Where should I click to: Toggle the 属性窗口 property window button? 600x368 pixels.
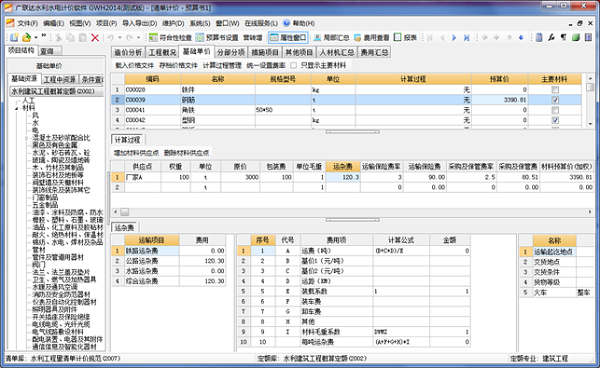coord(288,37)
